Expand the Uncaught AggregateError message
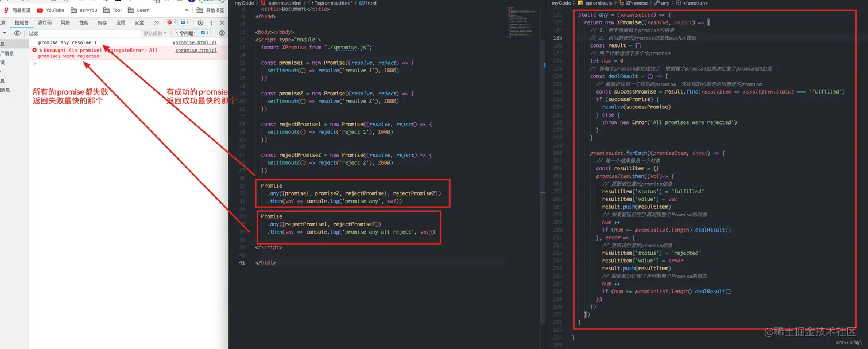Image resolution: width=868 pixels, height=349 pixels. 41,51
